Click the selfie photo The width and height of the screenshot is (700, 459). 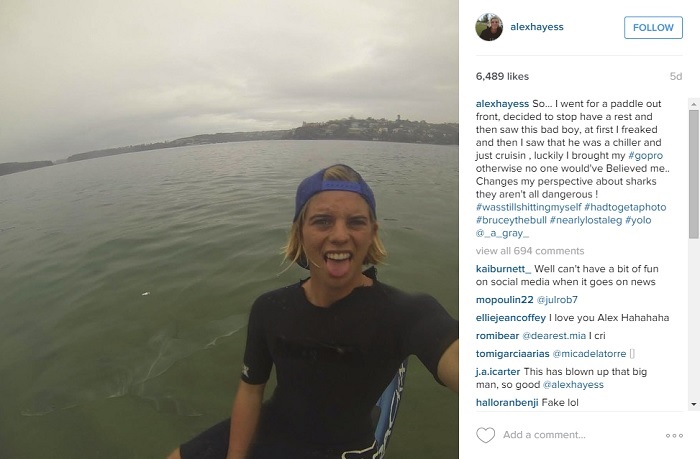tap(229, 230)
